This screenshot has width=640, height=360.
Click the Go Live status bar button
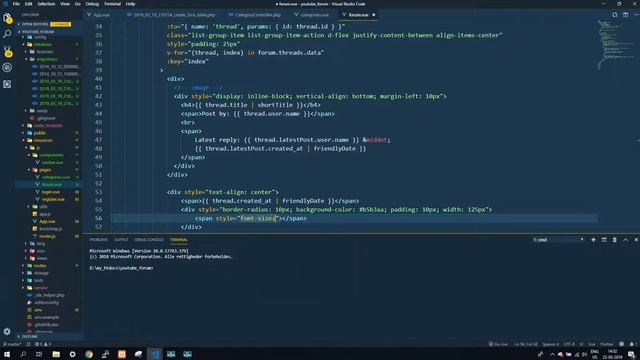498,344
